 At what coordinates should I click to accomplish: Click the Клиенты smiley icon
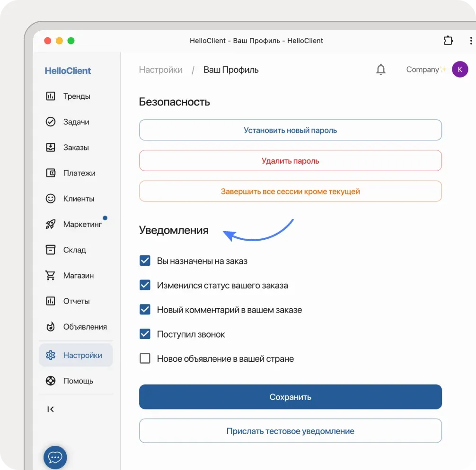(x=51, y=198)
